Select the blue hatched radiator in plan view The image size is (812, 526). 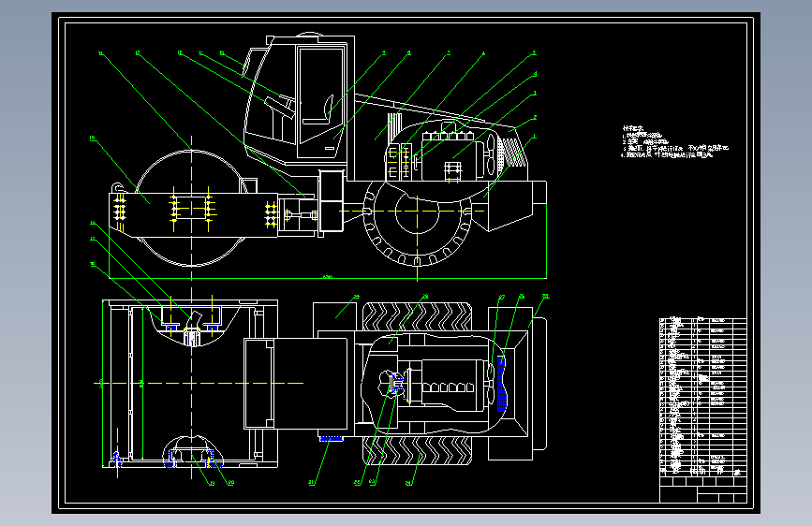pos(501,383)
